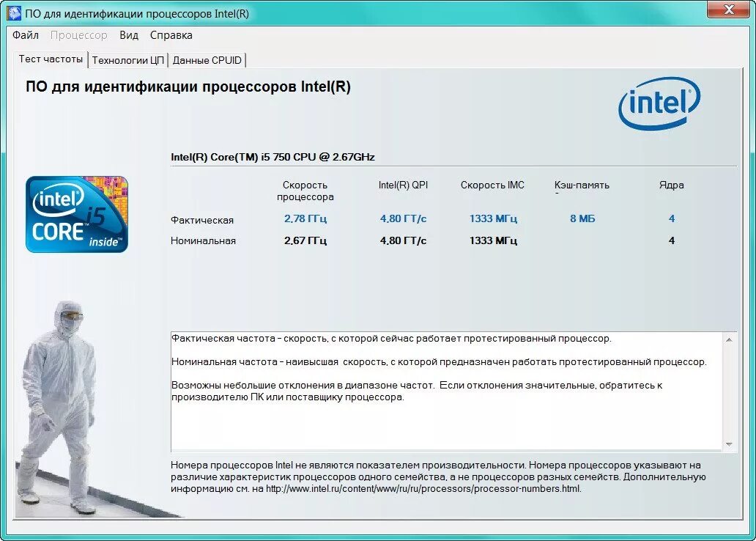Close the Intel identification window

pyautogui.click(x=728, y=10)
